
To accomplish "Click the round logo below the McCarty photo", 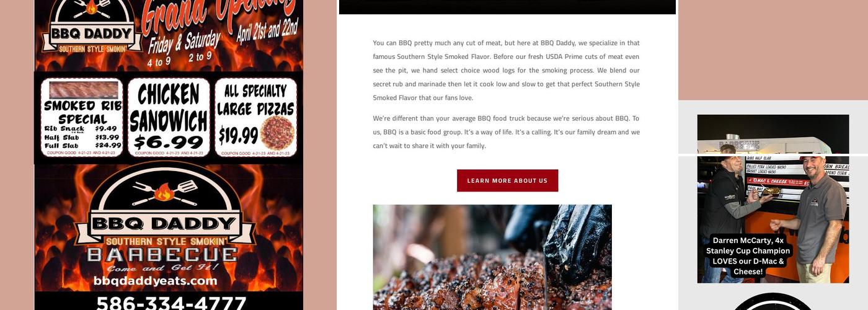I will tap(773, 301).
